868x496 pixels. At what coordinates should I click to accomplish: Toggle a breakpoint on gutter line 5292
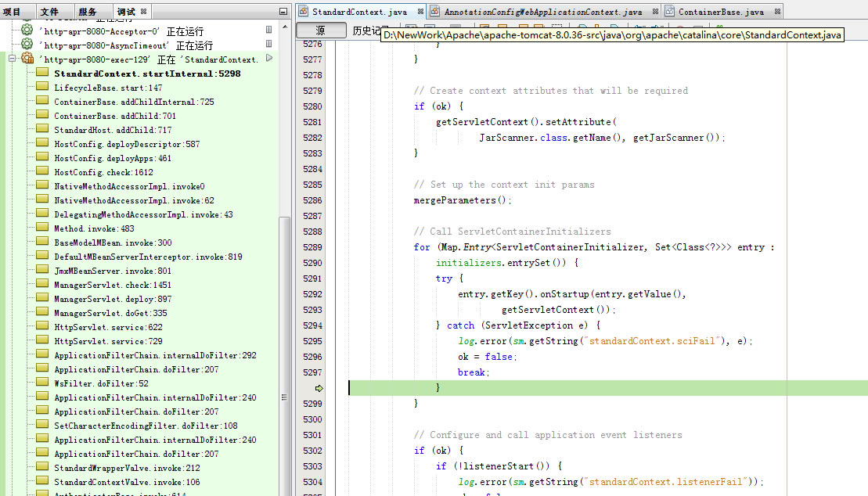click(x=313, y=294)
